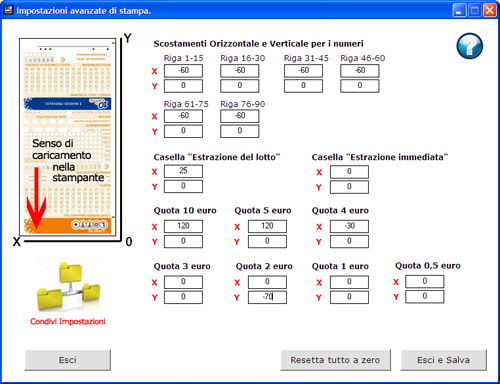Click the shared folders network icon
500x384 pixels.
pyautogui.click(x=68, y=287)
